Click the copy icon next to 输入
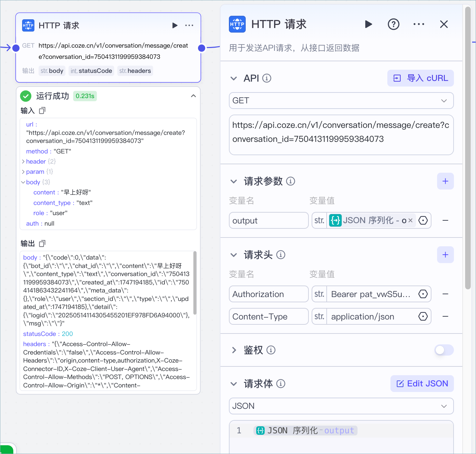This screenshot has width=476, height=454. click(42, 110)
